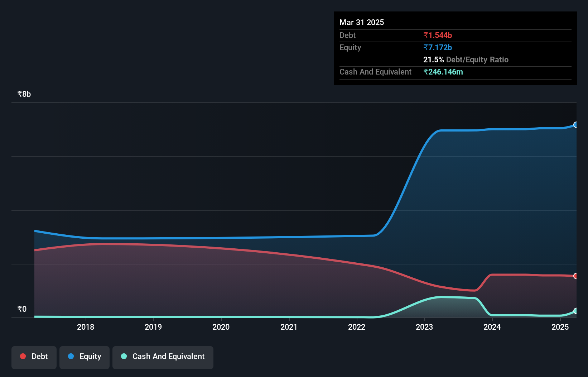Click the tooltip Debt row label

tap(347, 35)
